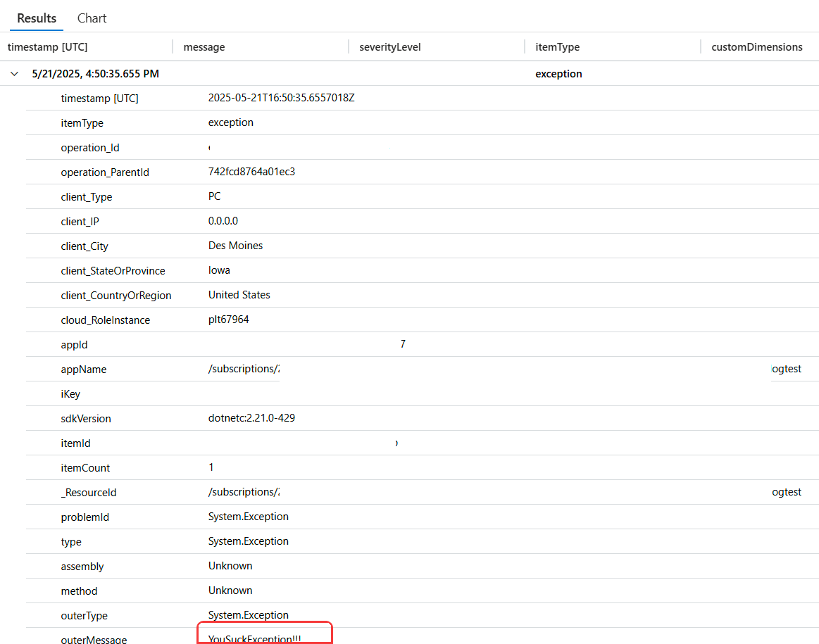Click the problemId value System.Exception
Image resolution: width=819 pixels, height=644 pixels.
click(x=248, y=517)
